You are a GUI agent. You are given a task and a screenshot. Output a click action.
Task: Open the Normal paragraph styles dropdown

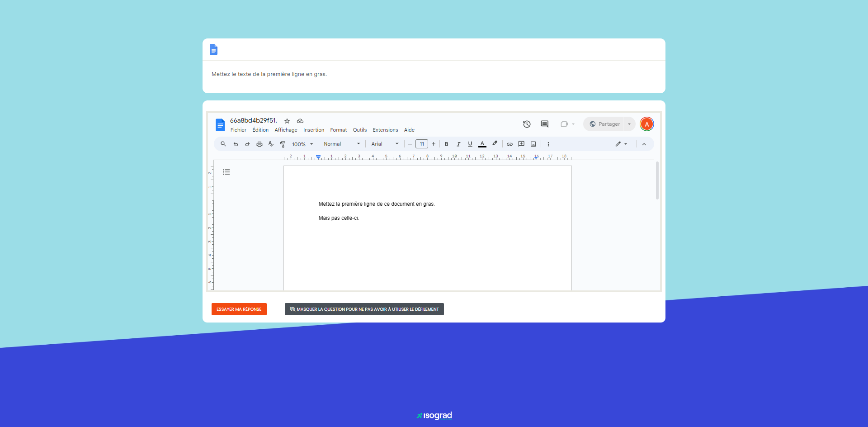click(x=341, y=144)
